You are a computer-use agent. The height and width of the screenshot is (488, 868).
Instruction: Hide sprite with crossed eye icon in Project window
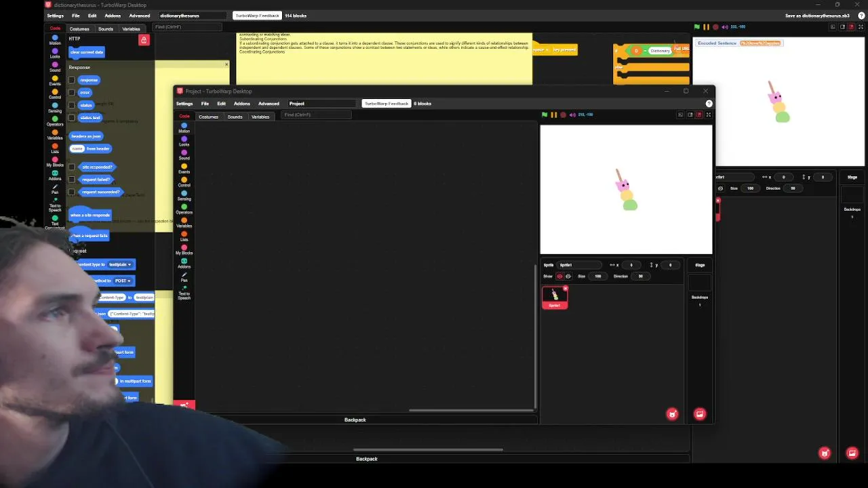[x=568, y=277]
